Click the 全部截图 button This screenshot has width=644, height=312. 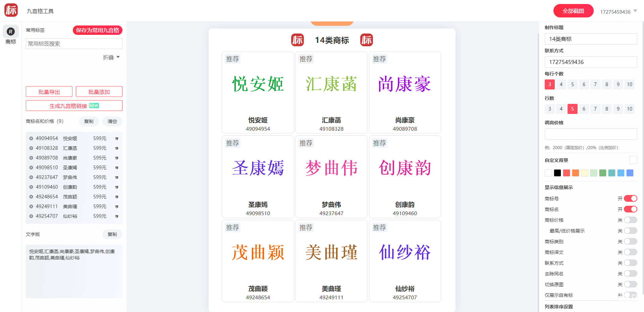tap(574, 11)
